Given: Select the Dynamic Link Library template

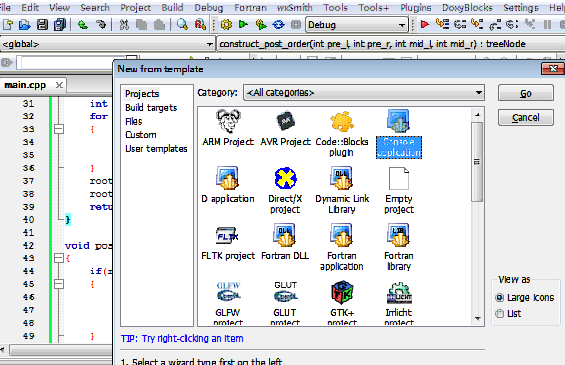Looking at the screenshot, I should 342,190.
